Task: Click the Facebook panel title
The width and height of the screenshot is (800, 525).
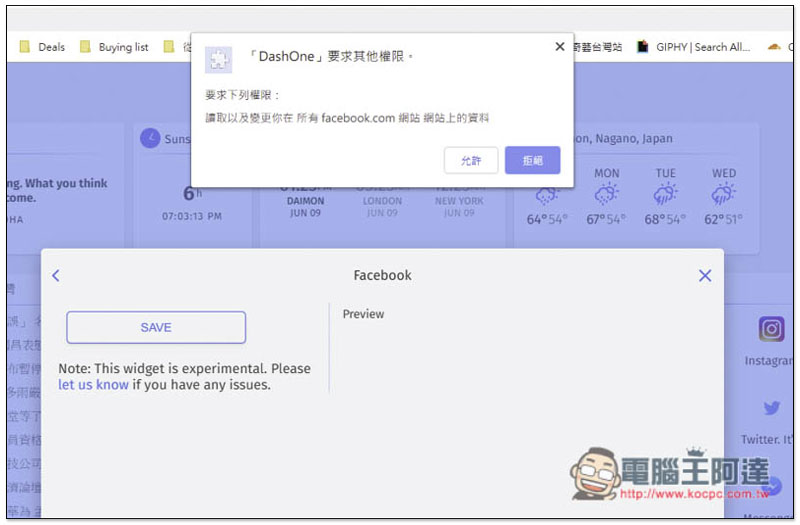Action: click(382, 275)
